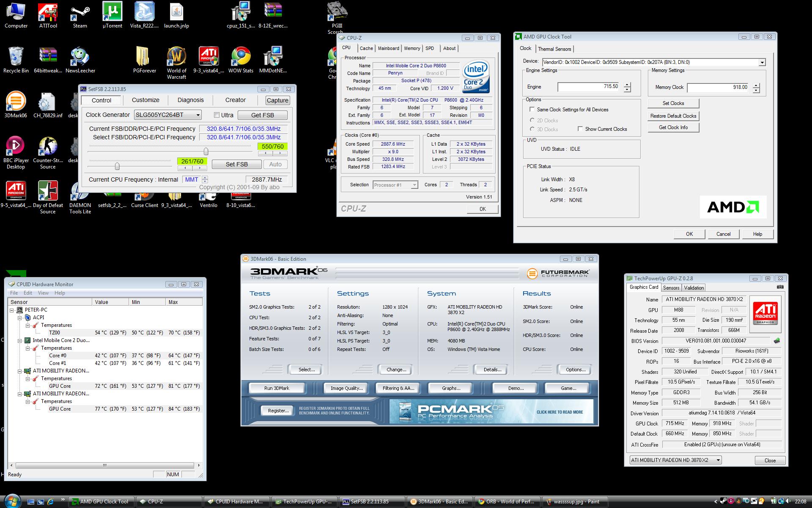Open the Computer desktop icon
Viewport: 812px width, 508px height.
point(16,15)
